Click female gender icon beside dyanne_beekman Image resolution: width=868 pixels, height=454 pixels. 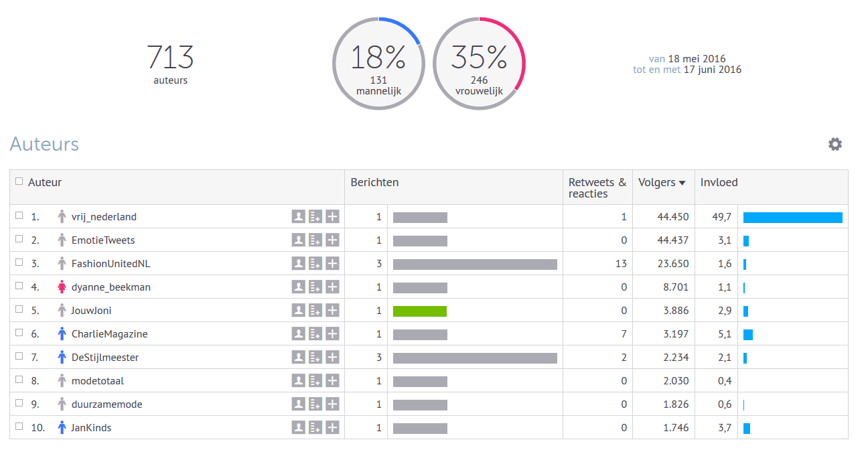click(x=62, y=287)
